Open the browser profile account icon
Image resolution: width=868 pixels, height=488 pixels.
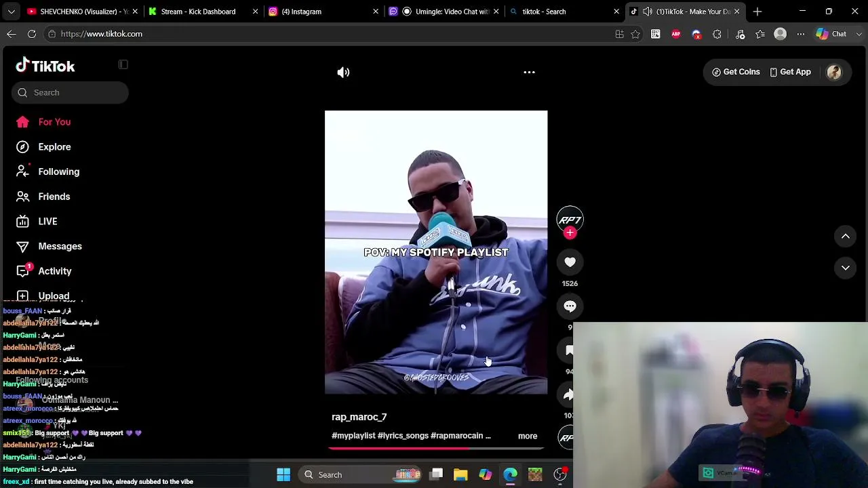[781, 34]
